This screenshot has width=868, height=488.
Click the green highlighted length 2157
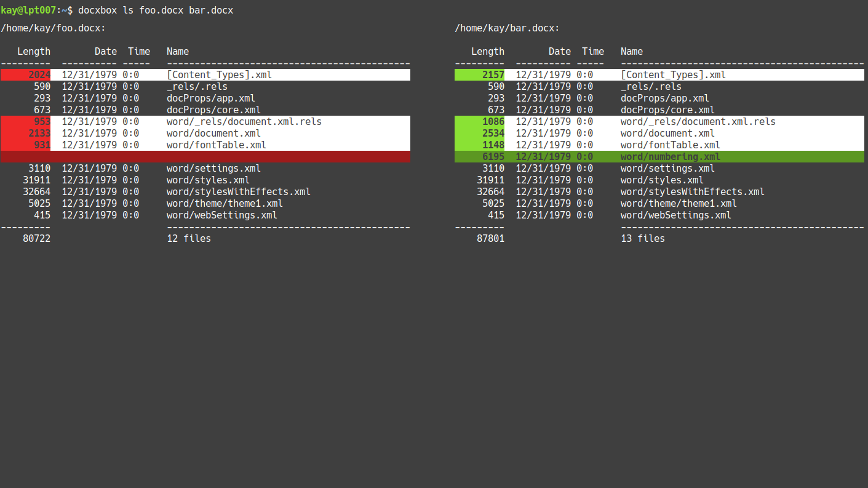coord(493,75)
